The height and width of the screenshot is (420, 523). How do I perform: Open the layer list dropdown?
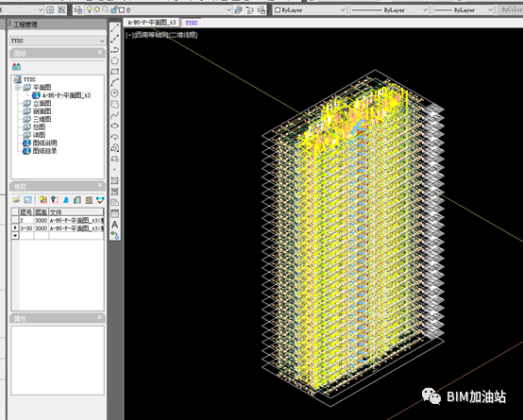point(228,10)
